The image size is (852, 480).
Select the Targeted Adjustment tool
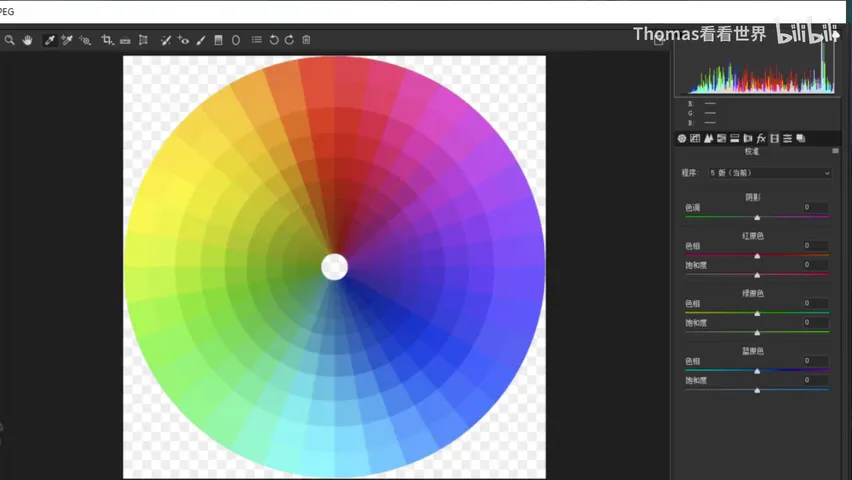coord(85,40)
